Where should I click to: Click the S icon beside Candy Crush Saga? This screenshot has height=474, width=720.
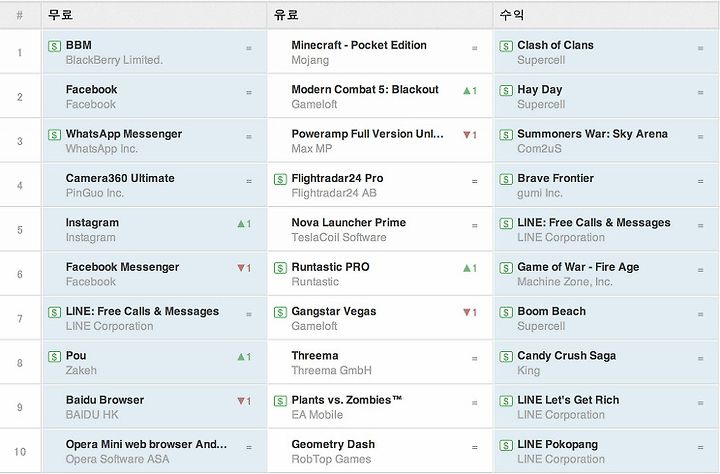pos(506,356)
